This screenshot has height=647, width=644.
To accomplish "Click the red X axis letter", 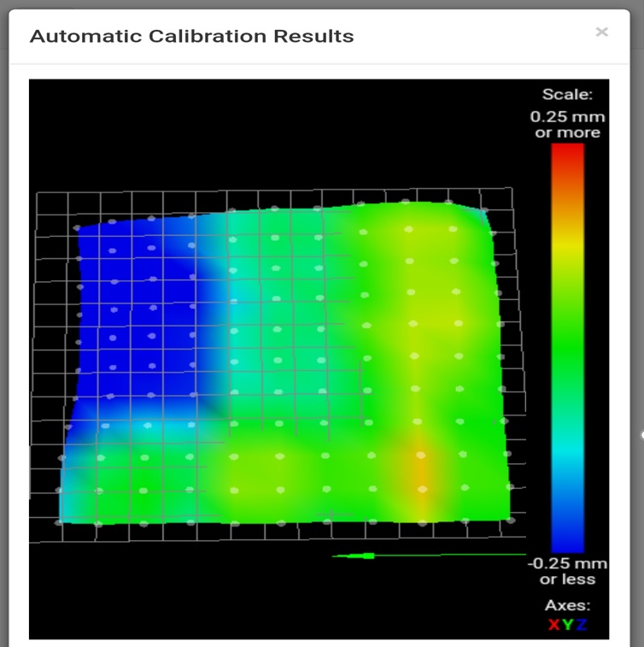I will [554, 625].
